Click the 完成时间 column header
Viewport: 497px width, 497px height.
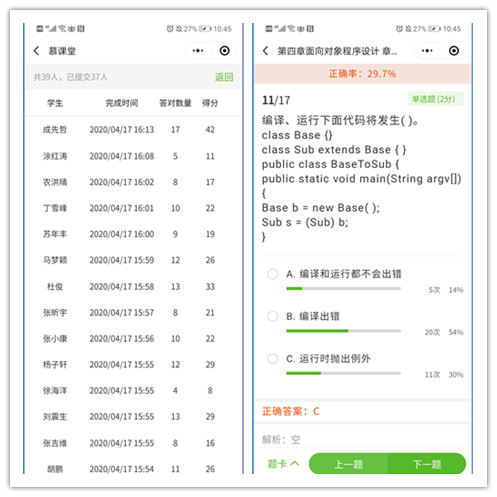tap(122, 103)
